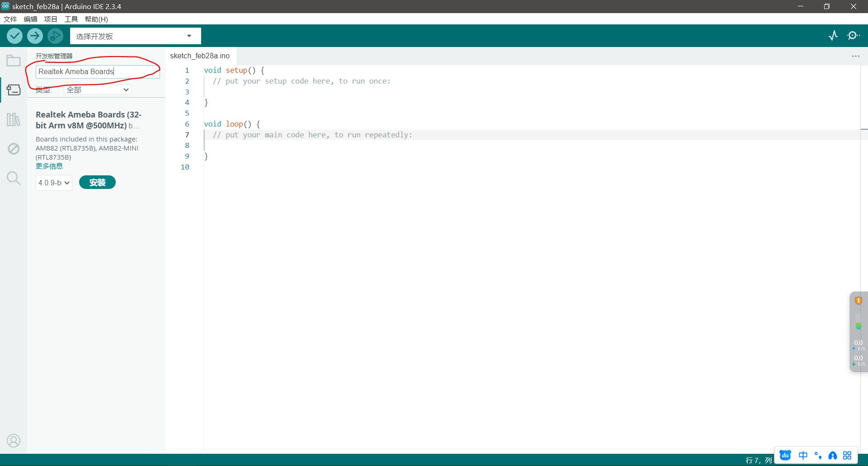Viewport: 868px width, 466px height.
Task: Open the editor tab options ellipsis
Action: 856,56
